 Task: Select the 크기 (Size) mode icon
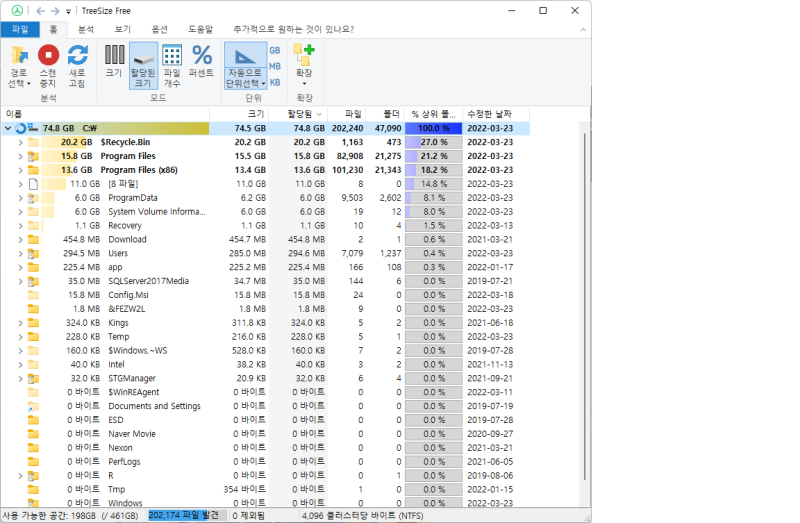[114, 56]
